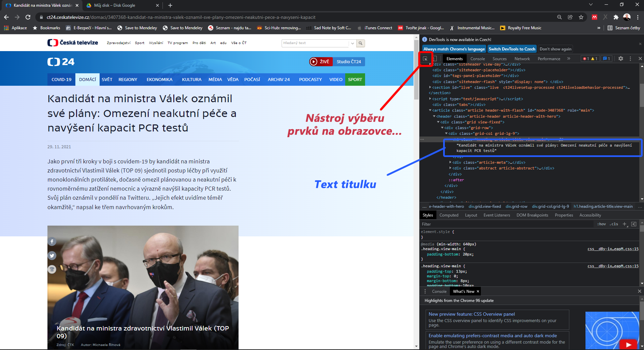The image size is (644, 350).
Task: Select the Elements tab
Action: [455, 59]
